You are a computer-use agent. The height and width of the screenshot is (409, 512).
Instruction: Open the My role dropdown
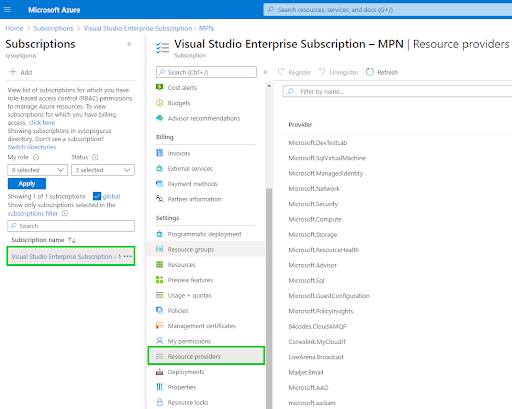(37, 170)
